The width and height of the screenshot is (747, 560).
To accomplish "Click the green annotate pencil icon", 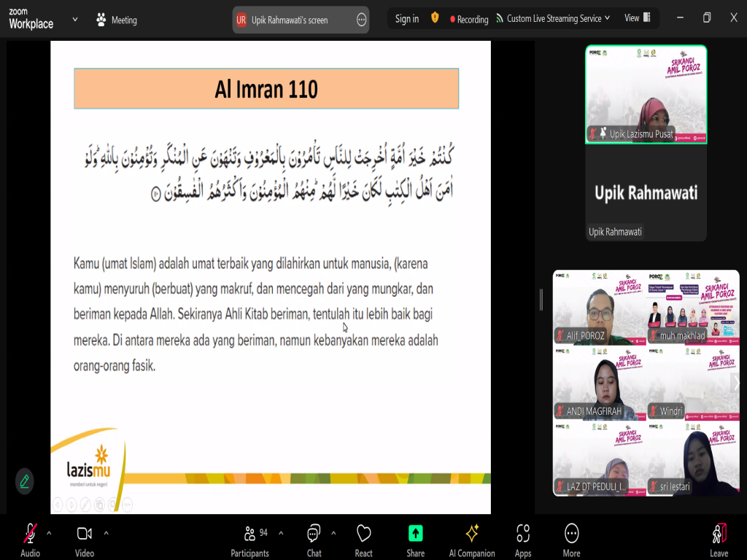I will 25,481.
